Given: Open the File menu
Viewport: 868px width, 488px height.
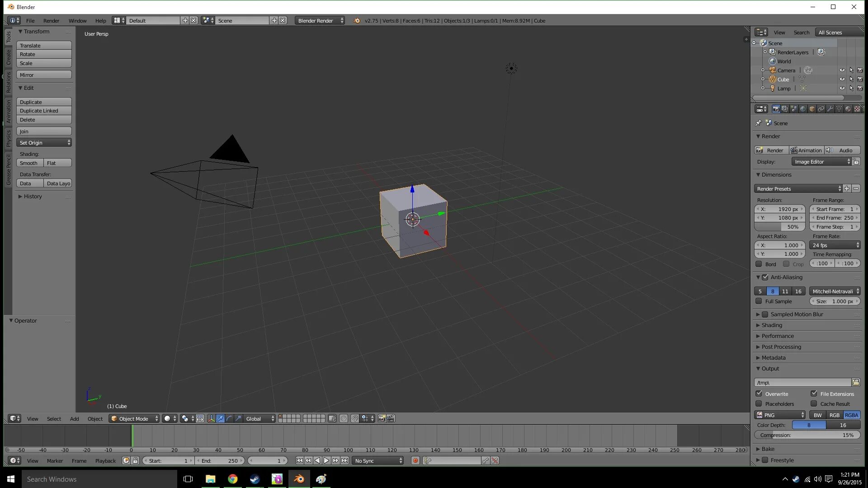Looking at the screenshot, I should (x=30, y=20).
